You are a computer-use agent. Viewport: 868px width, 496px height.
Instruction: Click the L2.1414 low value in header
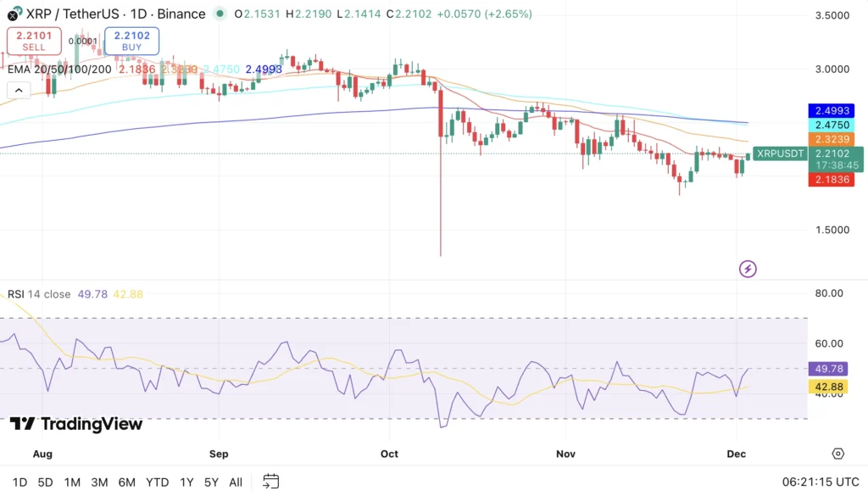(359, 14)
